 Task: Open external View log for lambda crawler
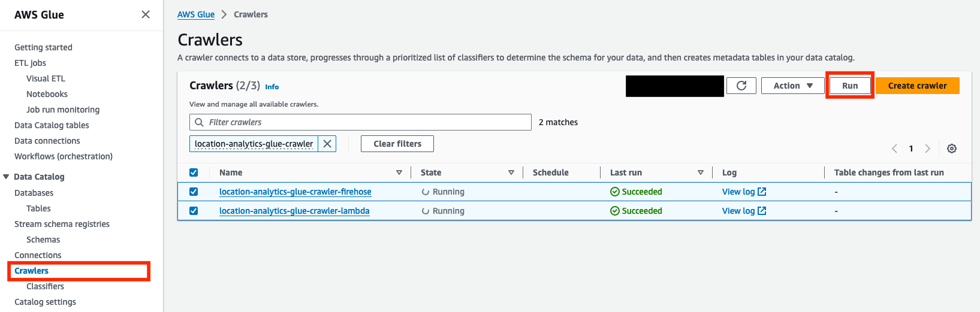click(744, 211)
